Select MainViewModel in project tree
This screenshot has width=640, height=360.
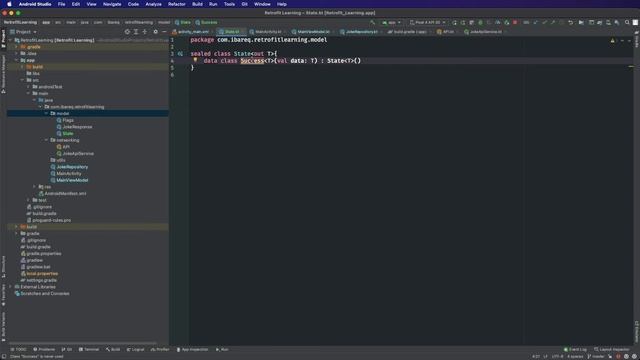[x=72, y=180]
